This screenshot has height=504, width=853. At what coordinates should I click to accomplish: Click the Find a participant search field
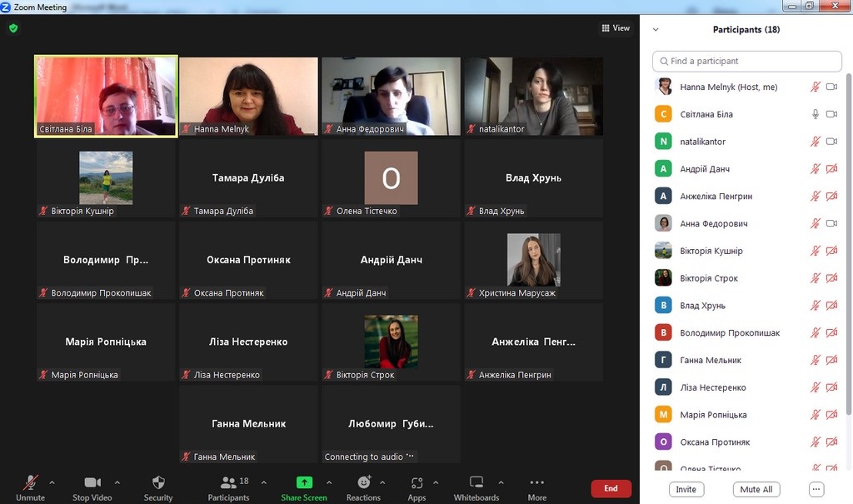[747, 61]
